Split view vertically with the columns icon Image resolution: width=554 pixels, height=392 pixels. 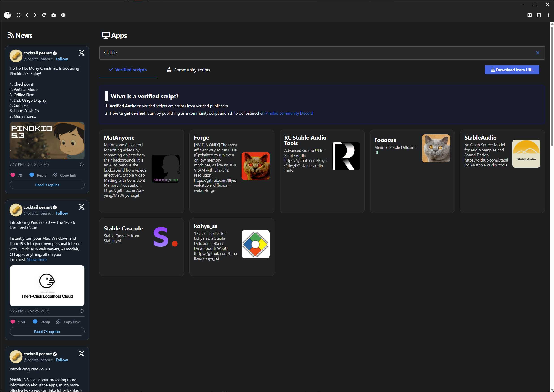coord(529,15)
